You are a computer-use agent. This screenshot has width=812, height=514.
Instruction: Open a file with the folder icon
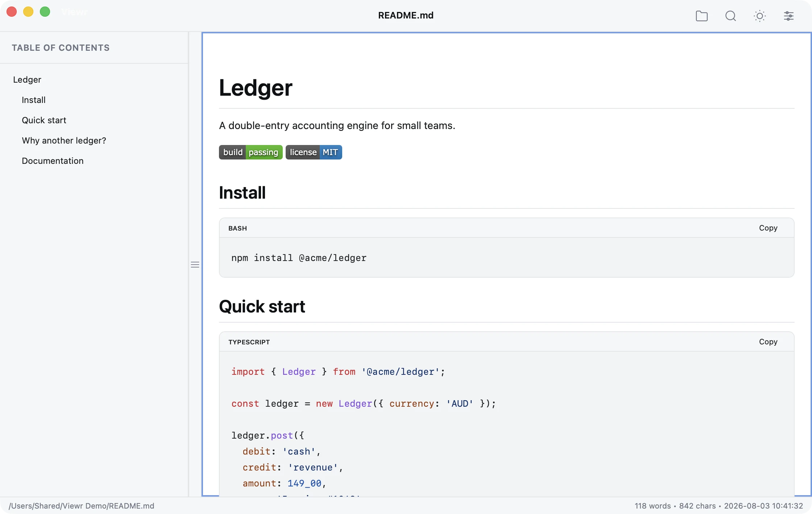[701, 16]
